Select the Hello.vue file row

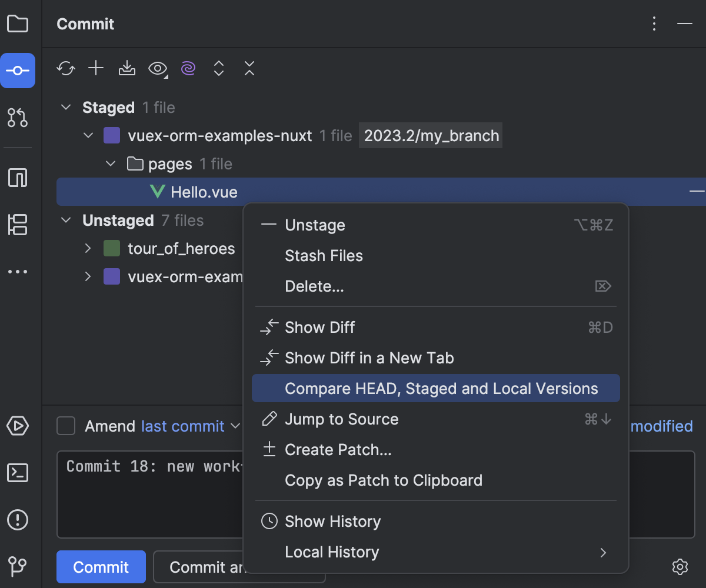(x=381, y=192)
